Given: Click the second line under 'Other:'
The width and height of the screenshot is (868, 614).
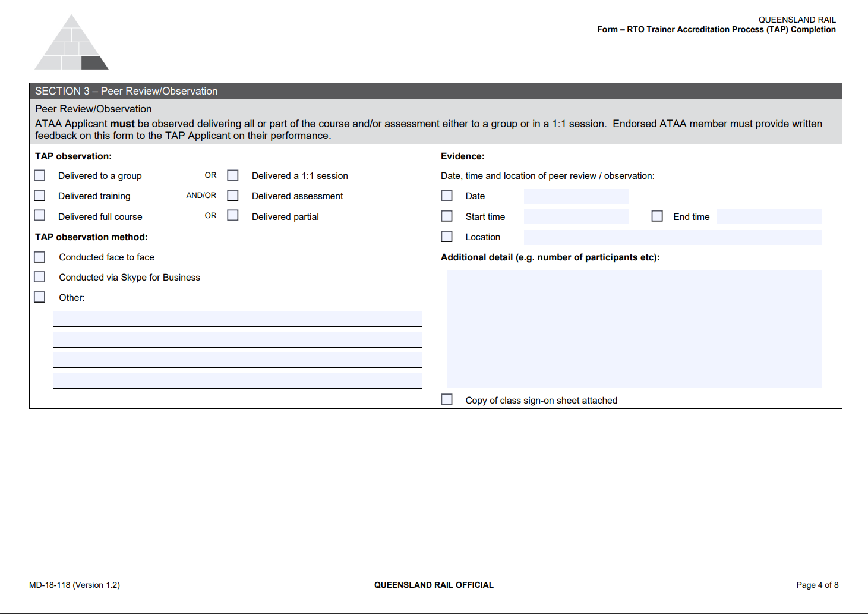Looking at the screenshot, I should [x=238, y=339].
